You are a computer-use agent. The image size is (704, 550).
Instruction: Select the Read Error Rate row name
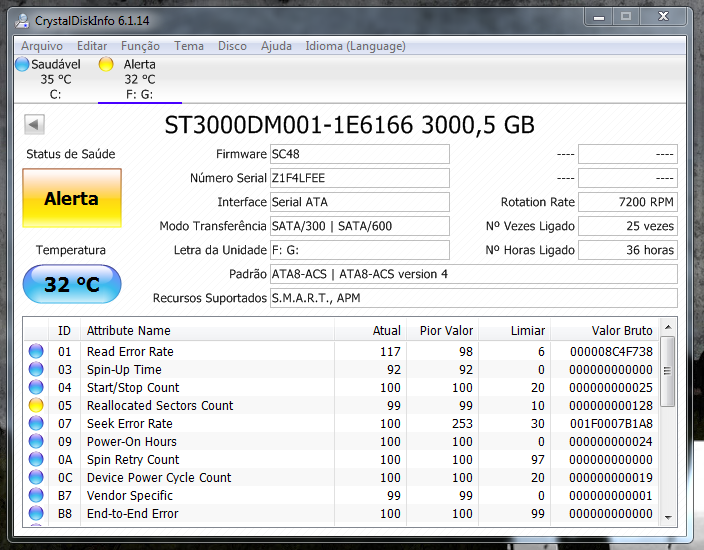pyautogui.click(x=130, y=352)
